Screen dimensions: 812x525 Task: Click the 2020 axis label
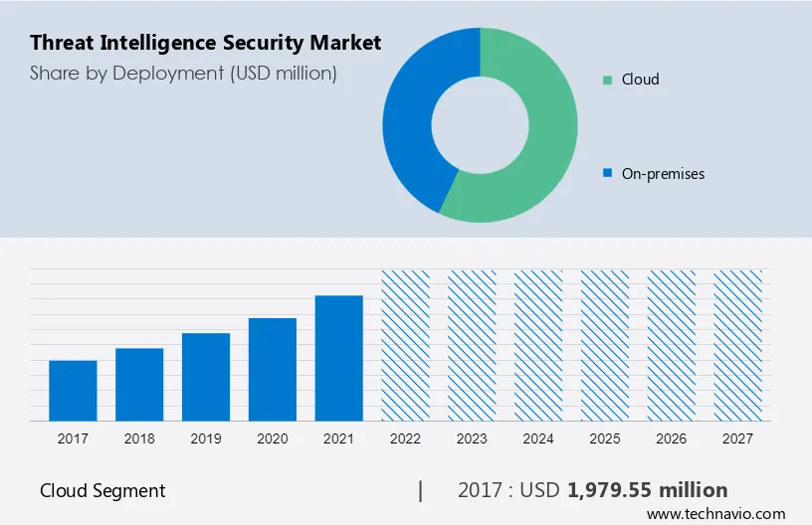[x=273, y=438]
